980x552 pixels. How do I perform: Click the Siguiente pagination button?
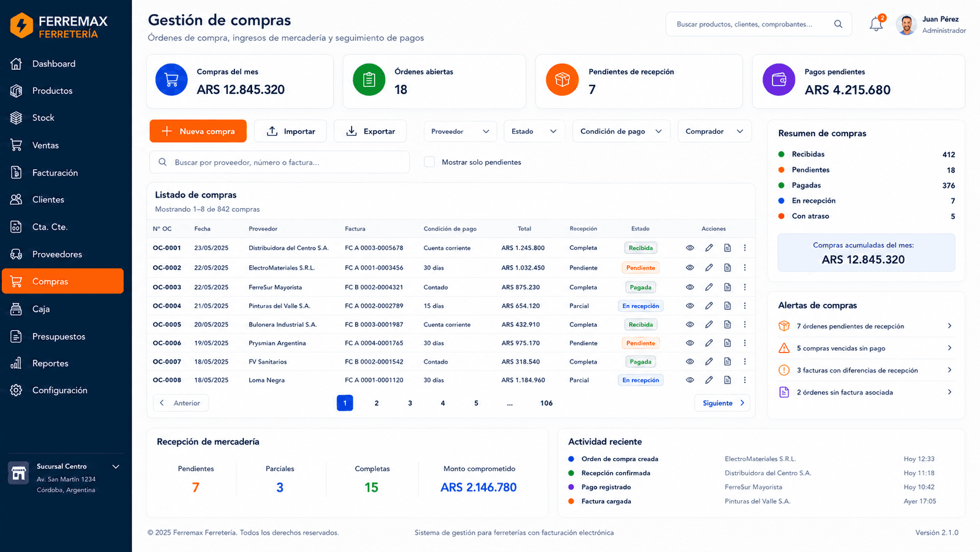pos(722,403)
